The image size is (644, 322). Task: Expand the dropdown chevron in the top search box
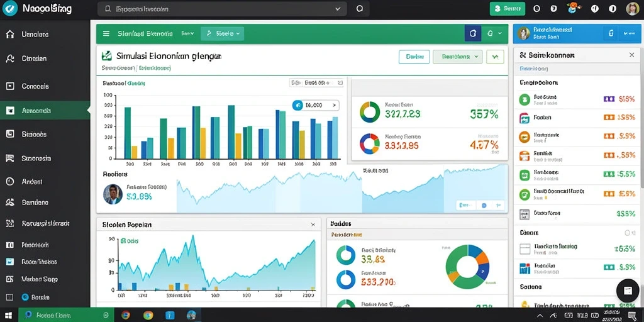tap(338, 9)
